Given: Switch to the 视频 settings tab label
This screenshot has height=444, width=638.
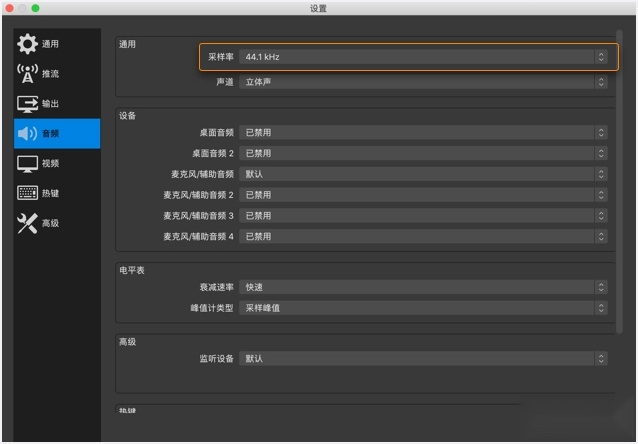Looking at the screenshot, I should (50, 163).
